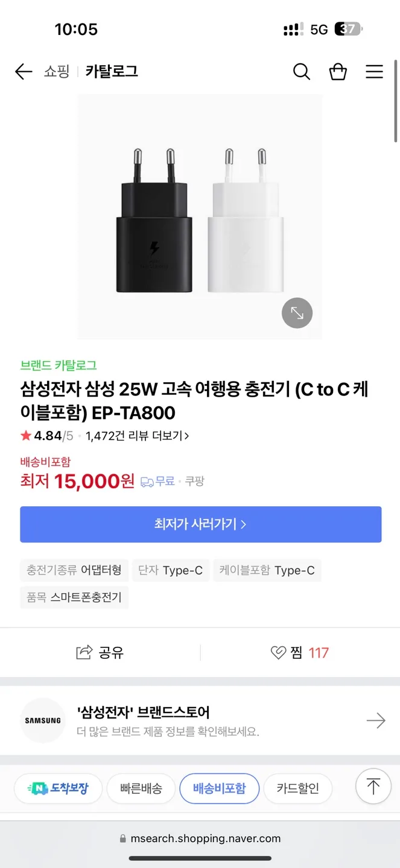Open the 브랜드 카탈로그 link
The image size is (400, 868).
pos(59,365)
